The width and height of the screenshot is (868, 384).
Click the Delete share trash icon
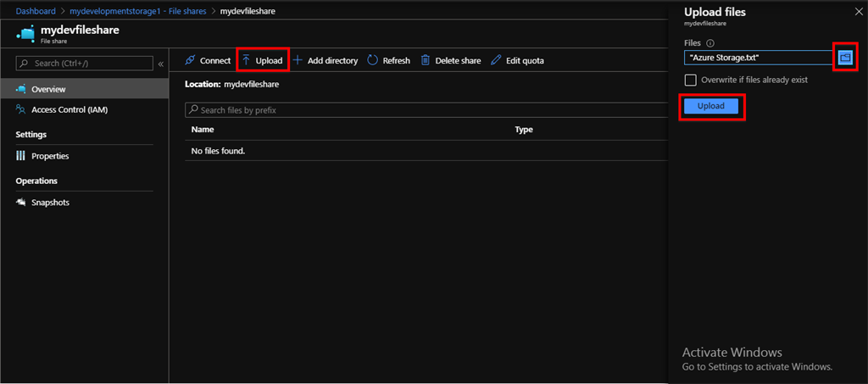[426, 60]
